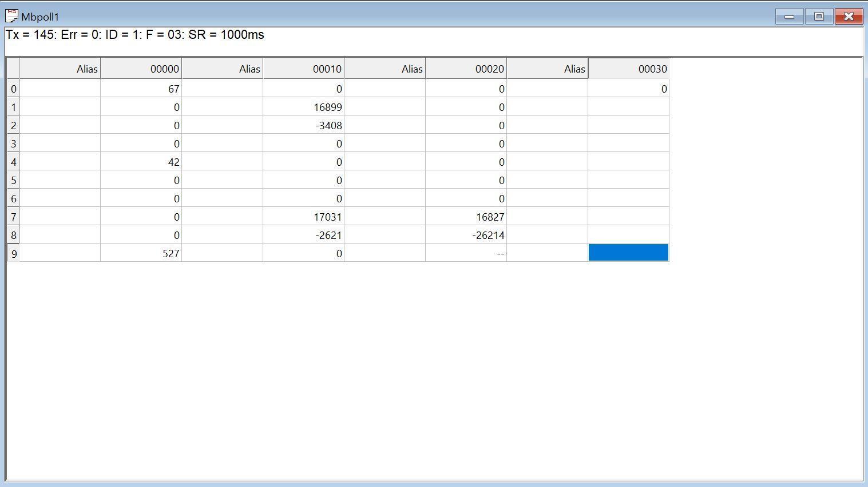Click the Tx = 145 status line
Viewport: 868px width, 487px height.
[x=135, y=35]
